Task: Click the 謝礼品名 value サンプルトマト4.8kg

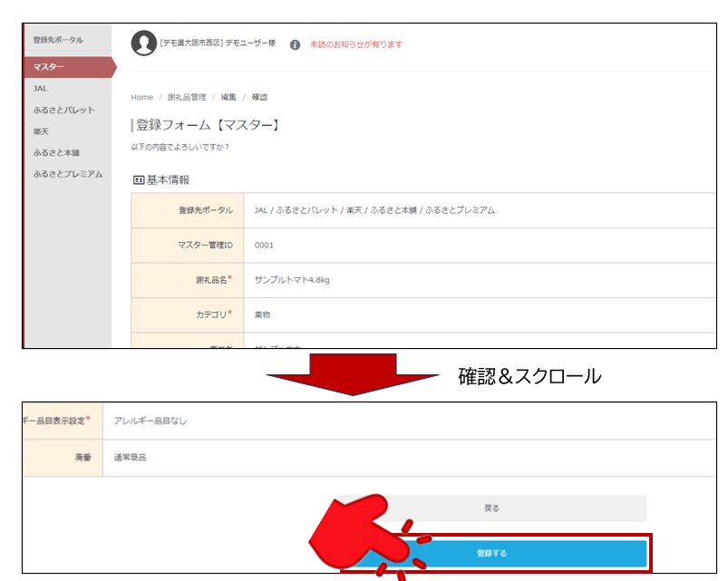Action: [292, 280]
